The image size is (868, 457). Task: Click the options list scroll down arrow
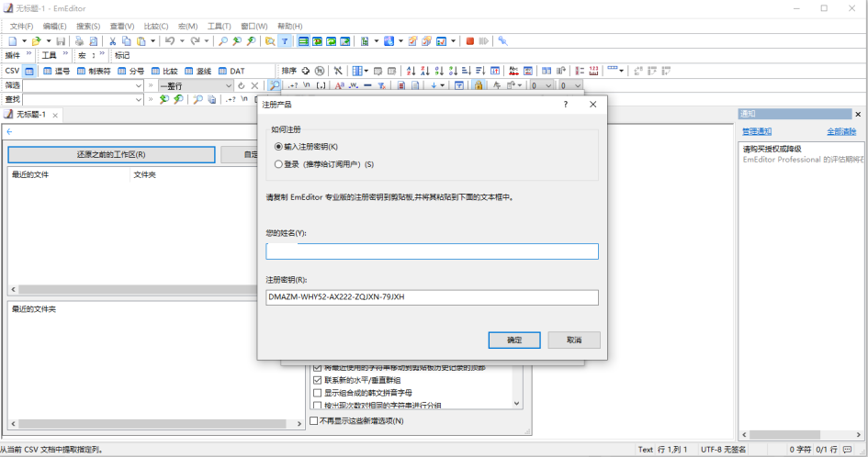coord(516,404)
